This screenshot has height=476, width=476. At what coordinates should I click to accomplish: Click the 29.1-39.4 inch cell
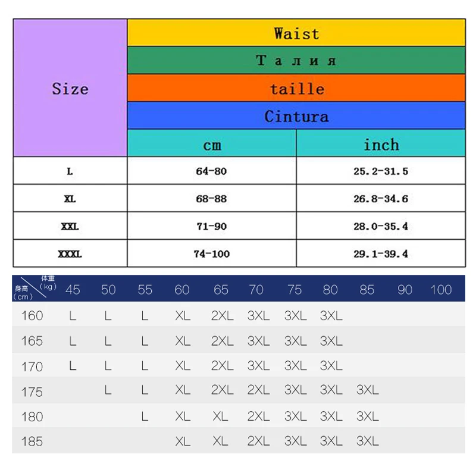[x=381, y=253]
